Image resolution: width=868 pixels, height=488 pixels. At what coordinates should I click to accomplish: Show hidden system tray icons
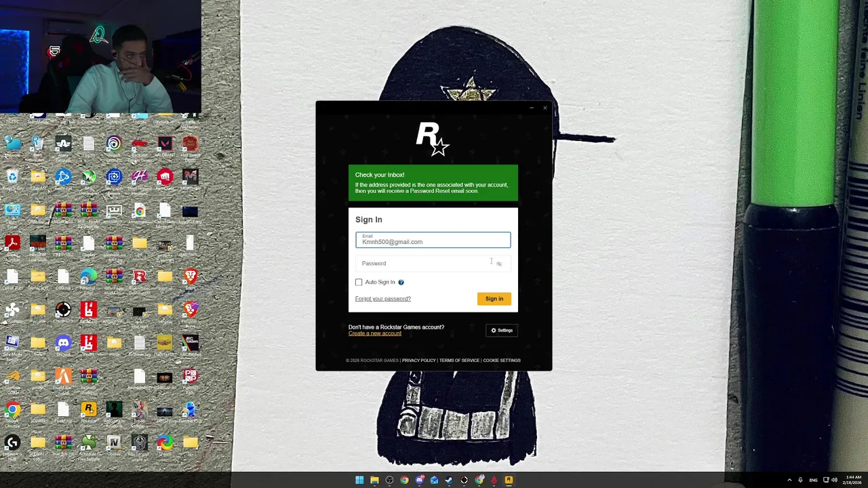click(x=789, y=480)
